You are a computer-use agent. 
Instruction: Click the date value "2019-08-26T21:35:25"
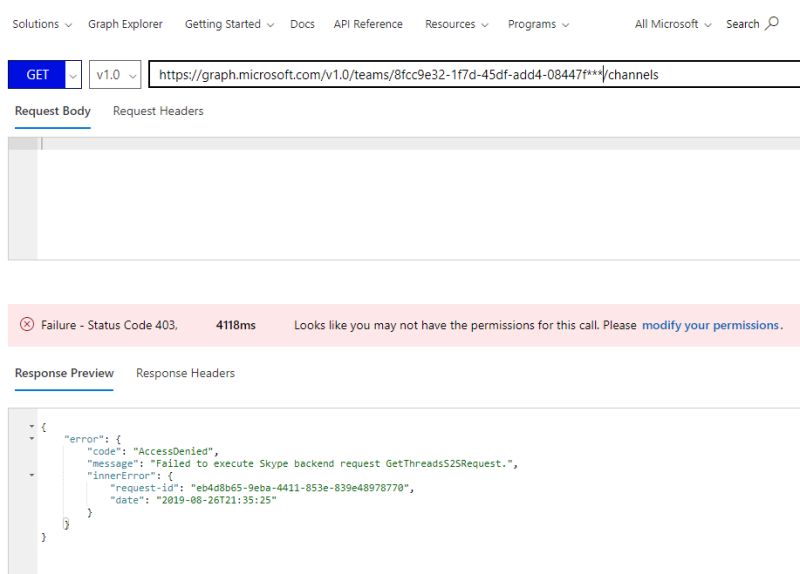tap(216, 500)
